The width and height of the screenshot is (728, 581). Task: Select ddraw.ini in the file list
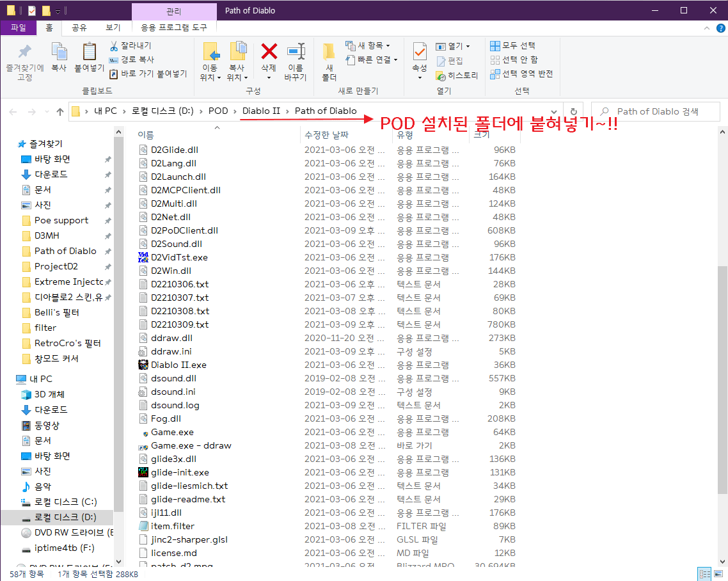coord(171,351)
